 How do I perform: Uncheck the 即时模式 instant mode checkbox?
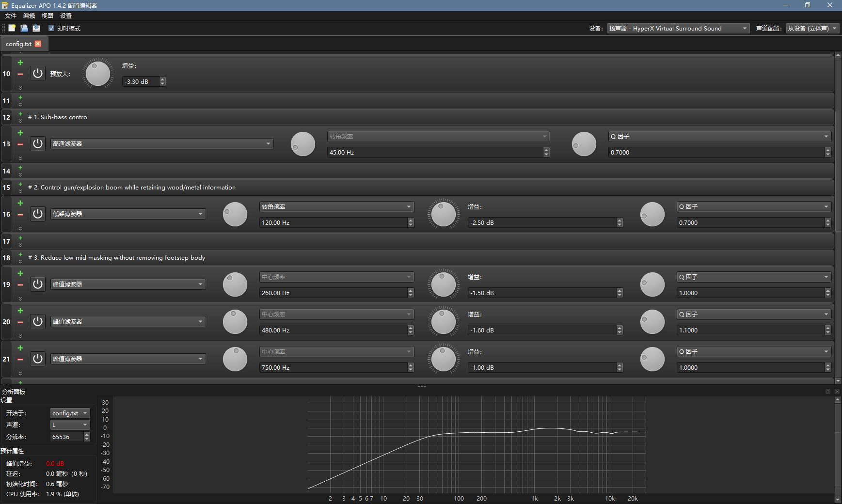(x=51, y=28)
